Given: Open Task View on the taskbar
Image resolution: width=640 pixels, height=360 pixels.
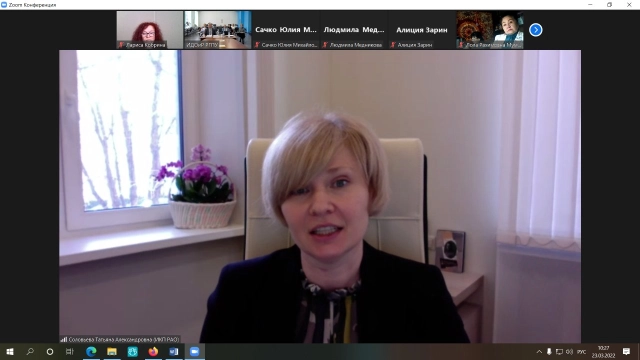Looking at the screenshot, I should pos(70,351).
